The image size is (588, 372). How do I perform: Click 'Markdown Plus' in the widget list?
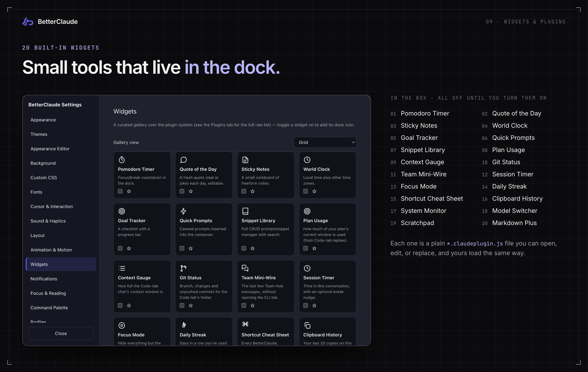coord(514,223)
